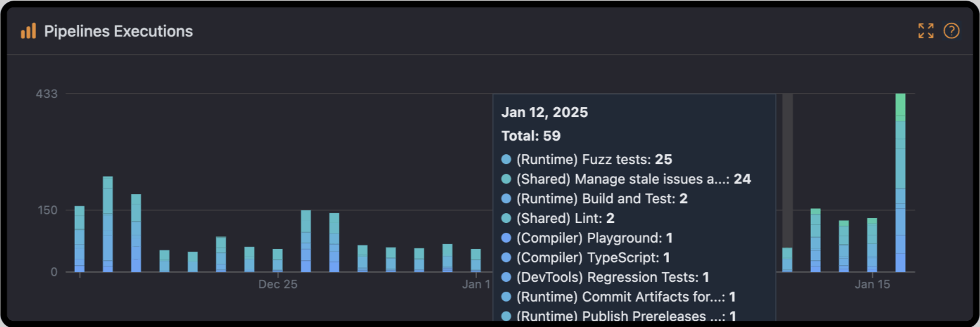Click the (Compiler) TypeScript tooltip entry
The height and width of the screenshot is (327, 980).
[593, 258]
